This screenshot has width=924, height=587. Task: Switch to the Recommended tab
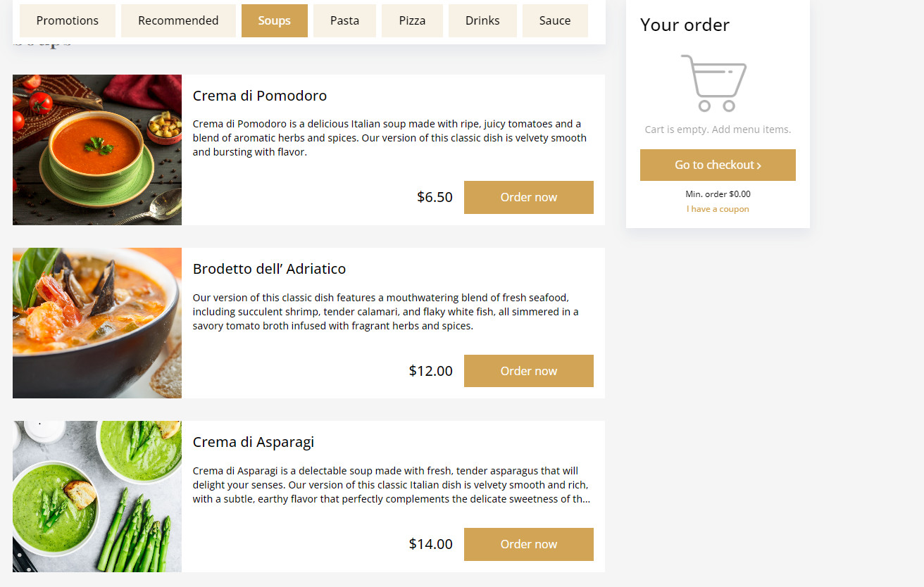point(178,20)
